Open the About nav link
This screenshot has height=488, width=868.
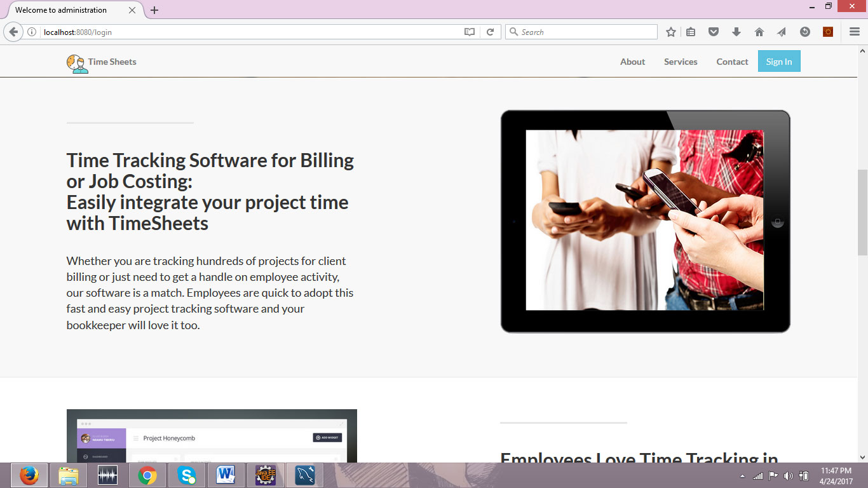[x=632, y=62]
